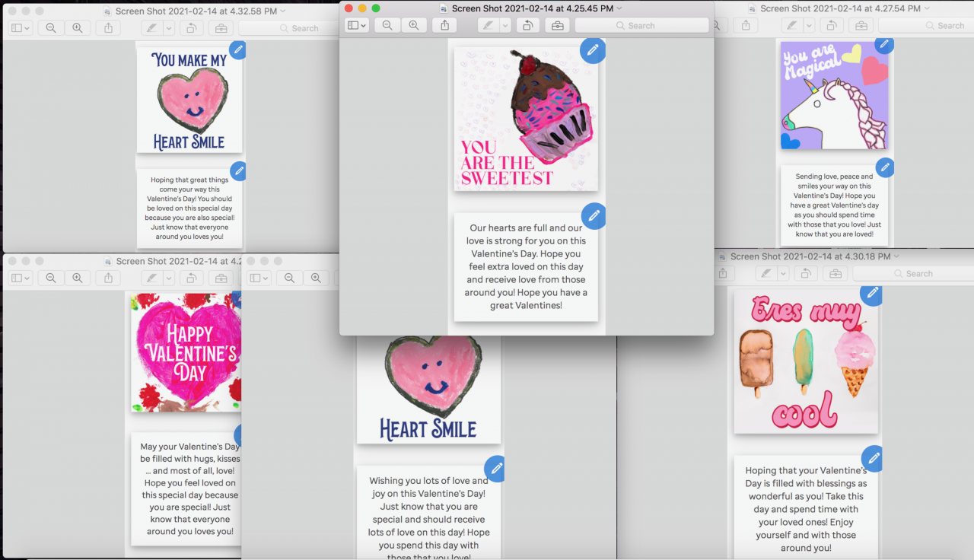Open sidebar view menu in 4.32.58 PM window

(x=20, y=27)
